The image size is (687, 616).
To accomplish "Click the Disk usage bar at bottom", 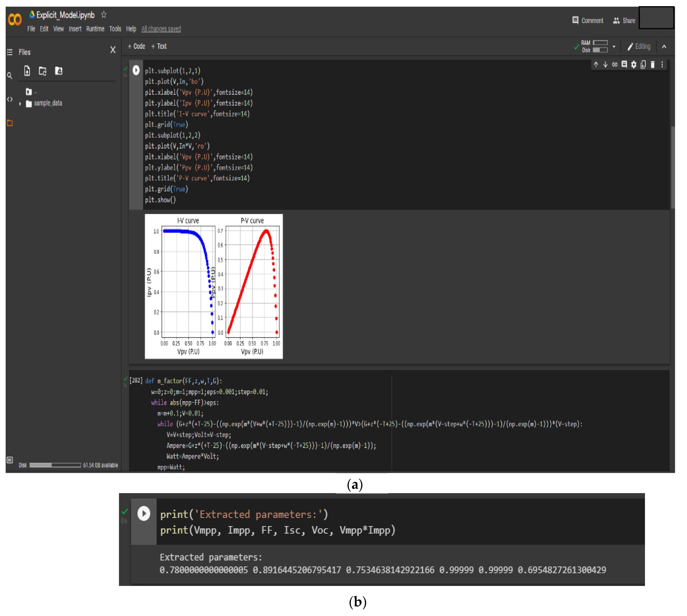I will (55, 465).
